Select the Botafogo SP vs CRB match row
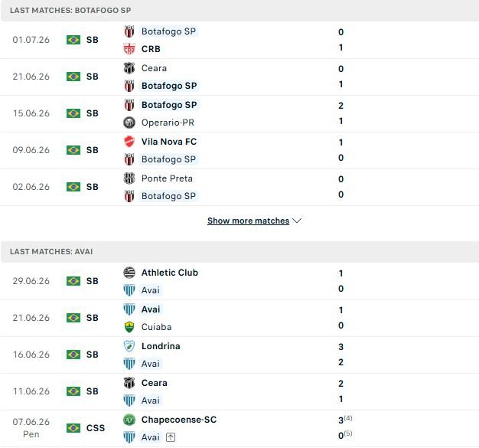The width and height of the screenshot is (479, 448). [x=239, y=40]
